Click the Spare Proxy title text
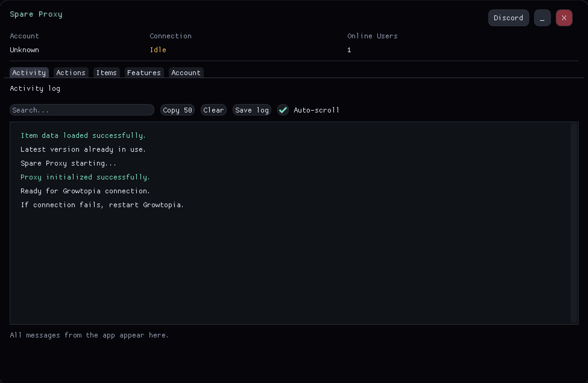This screenshot has height=383, width=588. tap(36, 14)
